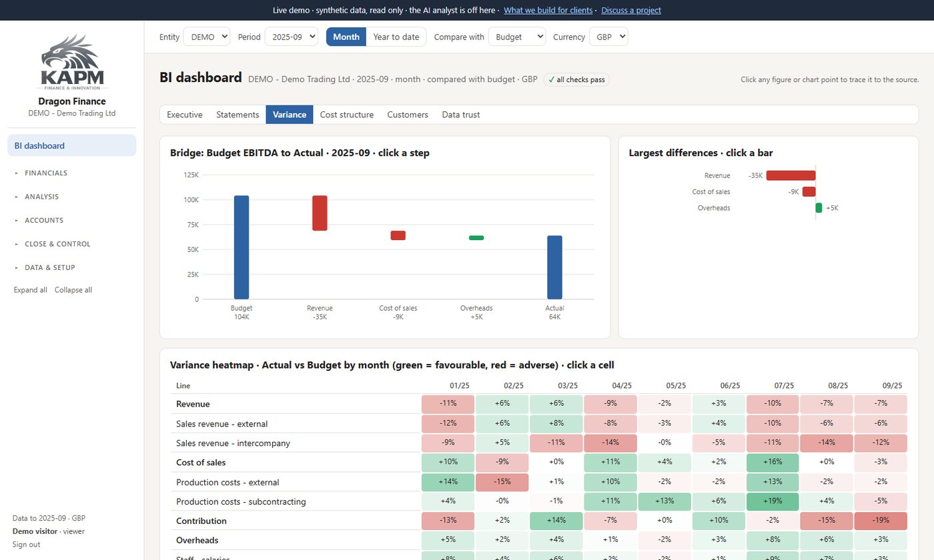Screen dimensions: 934x560
Task: Click the red Revenue step in bridge chart
Action: click(x=320, y=213)
